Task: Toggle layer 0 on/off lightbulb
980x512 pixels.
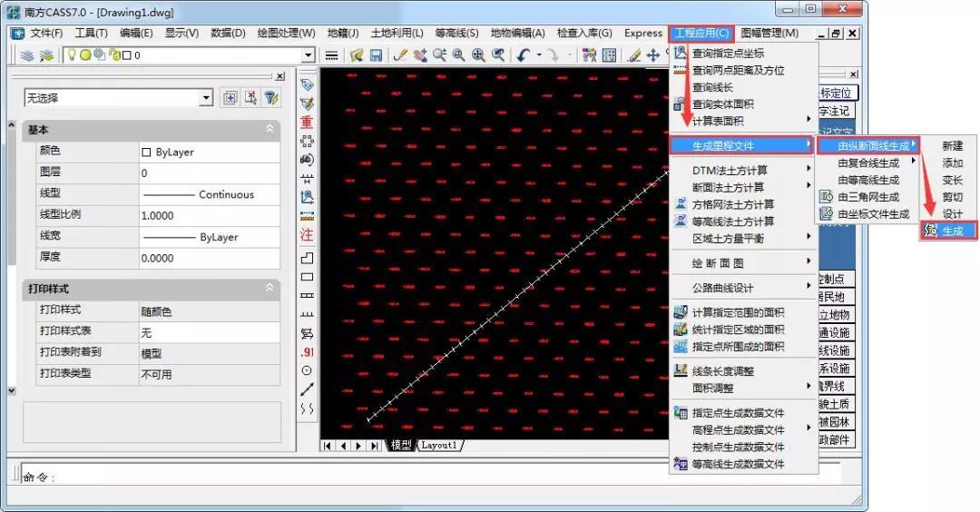Action: click(72, 55)
